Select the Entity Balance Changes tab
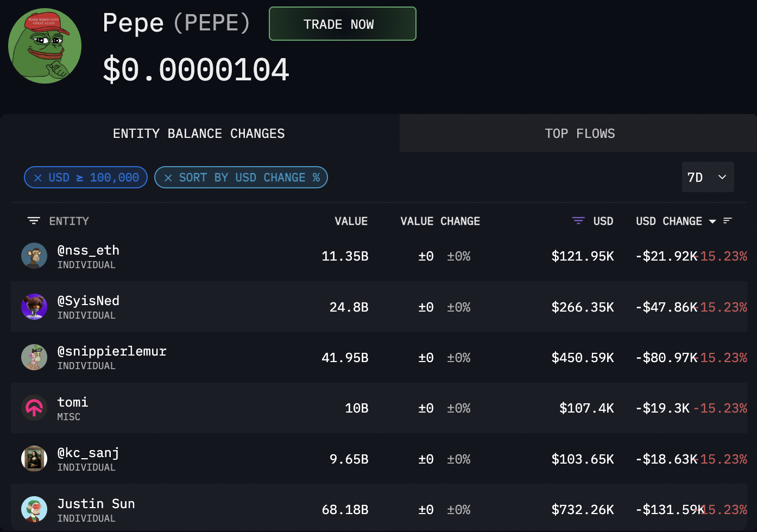This screenshot has width=757, height=532. pyautogui.click(x=199, y=134)
